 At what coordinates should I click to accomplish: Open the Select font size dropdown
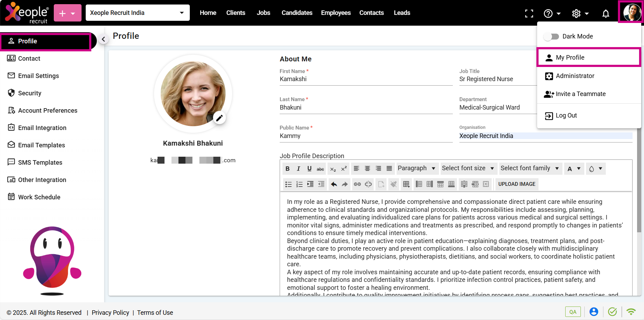pos(468,168)
